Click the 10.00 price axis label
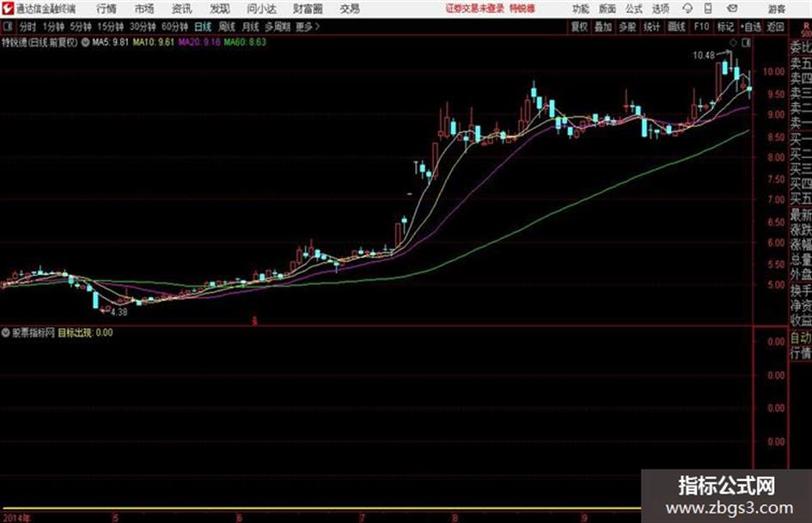Image resolution: width=812 pixels, height=523 pixels. 773,71
